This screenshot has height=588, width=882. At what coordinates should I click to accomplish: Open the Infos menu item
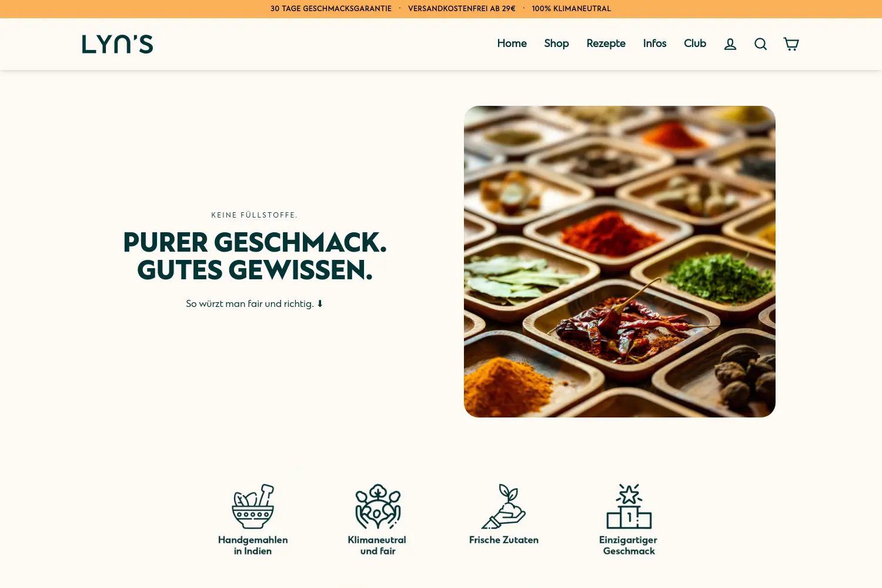click(x=655, y=44)
